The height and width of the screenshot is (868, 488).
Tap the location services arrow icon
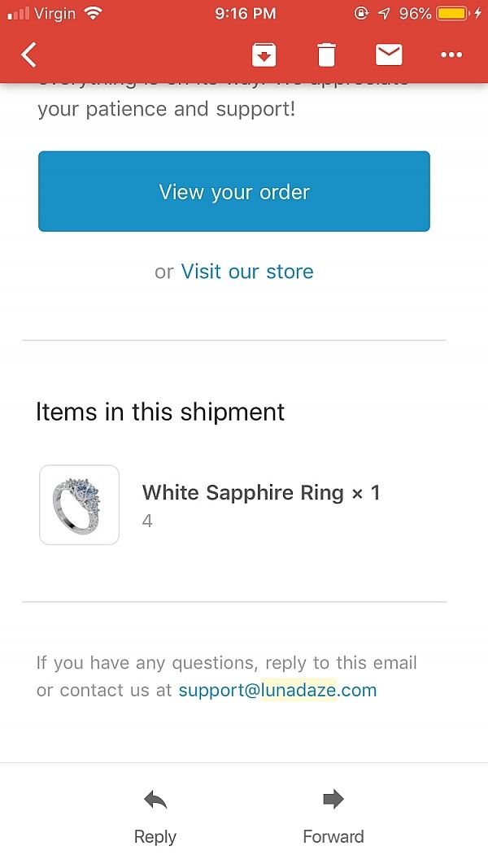click(x=384, y=14)
